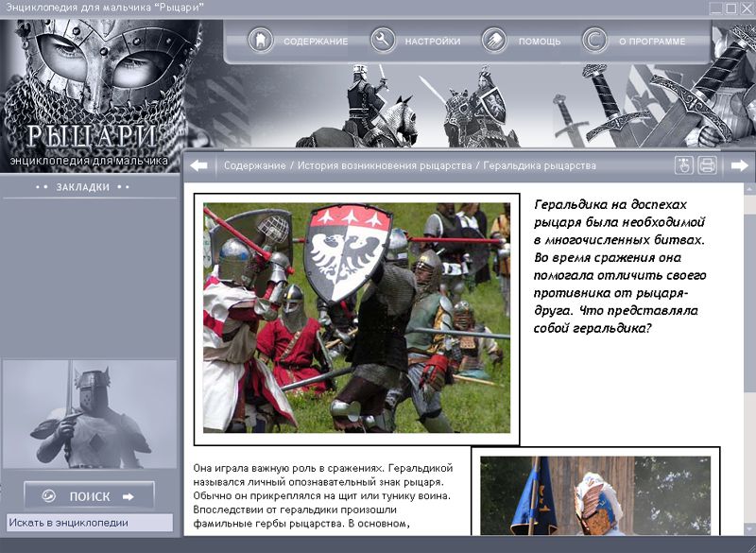Screen dimensions: 756x553
Task: Click the book icon for Помощь
Action: point(493,41)
